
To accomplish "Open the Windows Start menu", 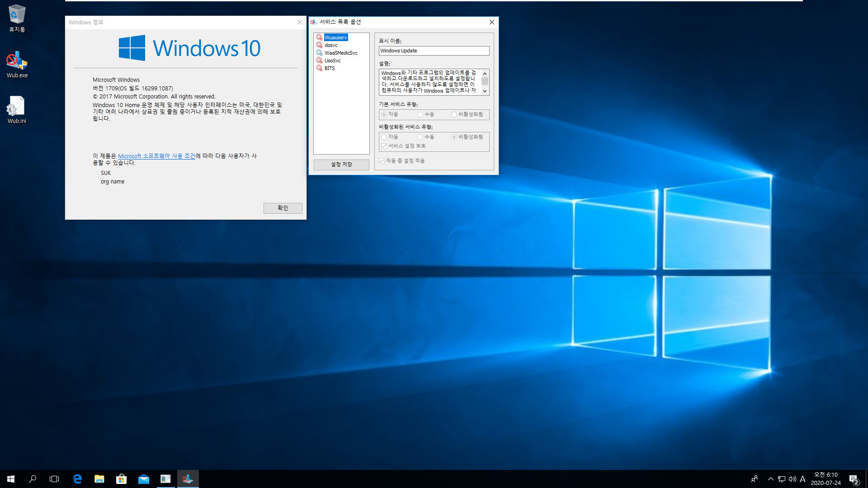I will point(11,479).
